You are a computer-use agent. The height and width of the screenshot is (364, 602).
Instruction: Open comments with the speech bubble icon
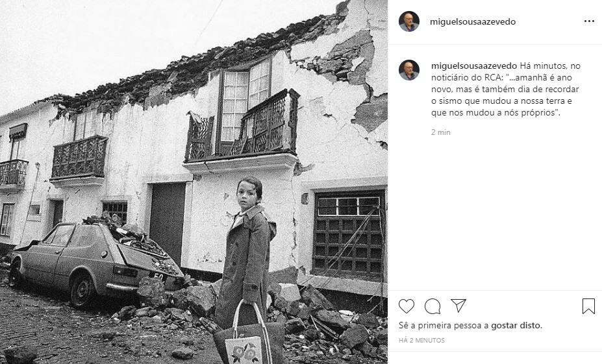click(433, 306)
